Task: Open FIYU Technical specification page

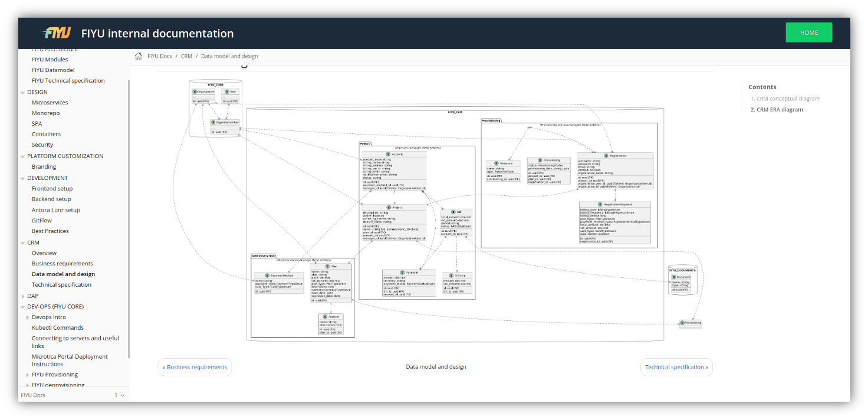Action: point(68,80)
